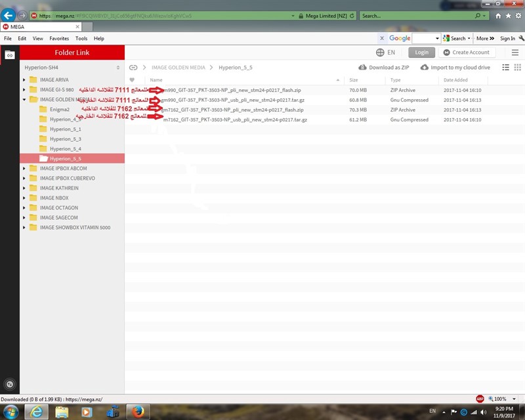The width and height of the screenshot is (525, 420).
Task: Close the MEGA tab
Action: point(77,26)
